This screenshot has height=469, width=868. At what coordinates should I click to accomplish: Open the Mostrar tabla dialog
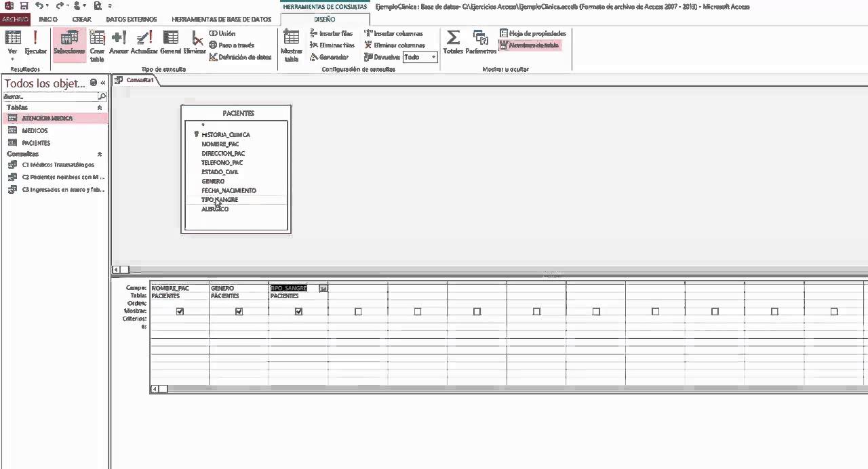click(292, 45)
